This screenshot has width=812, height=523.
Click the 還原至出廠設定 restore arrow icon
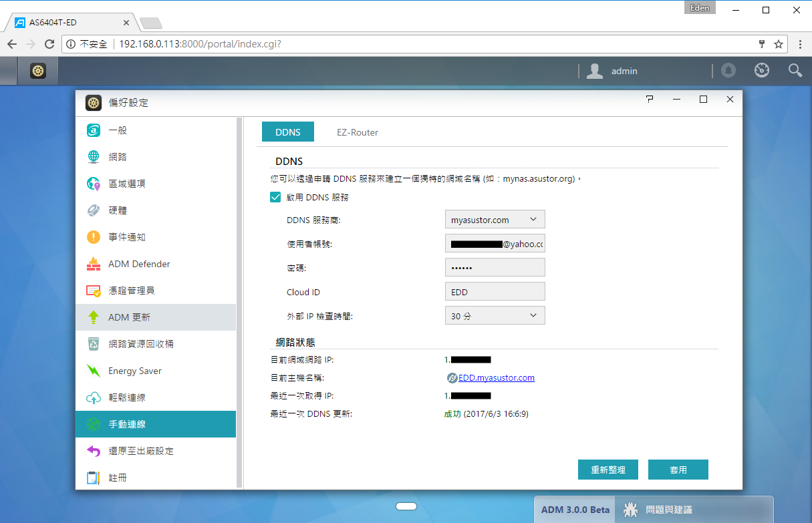pos(94,451)
